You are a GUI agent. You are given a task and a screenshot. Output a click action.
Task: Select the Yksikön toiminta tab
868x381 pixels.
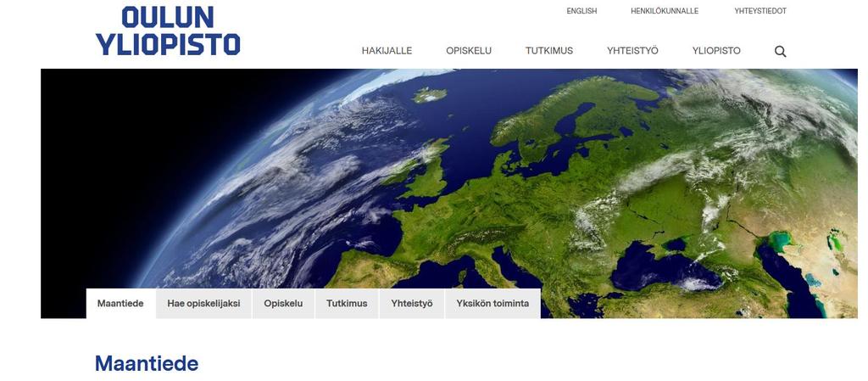point(492,304)
